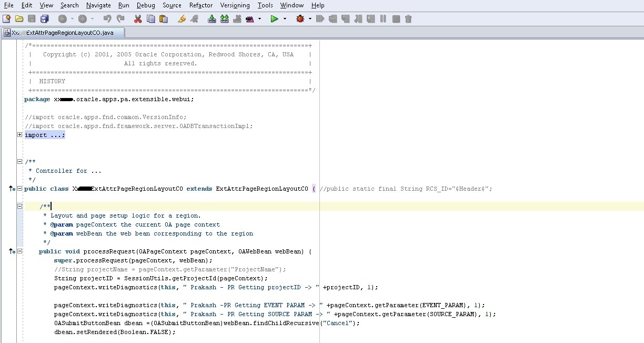The height and width of the screenshot is (343, 644).
Task: Click the Open folder icon
Action: tap(19, 19)
